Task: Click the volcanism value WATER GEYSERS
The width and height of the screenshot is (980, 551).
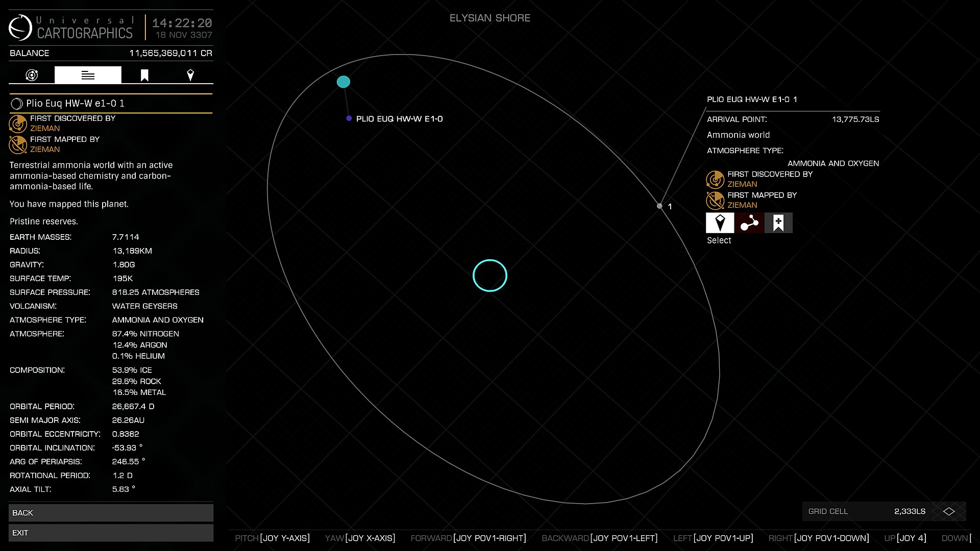Action: click(x=145, y=306)
